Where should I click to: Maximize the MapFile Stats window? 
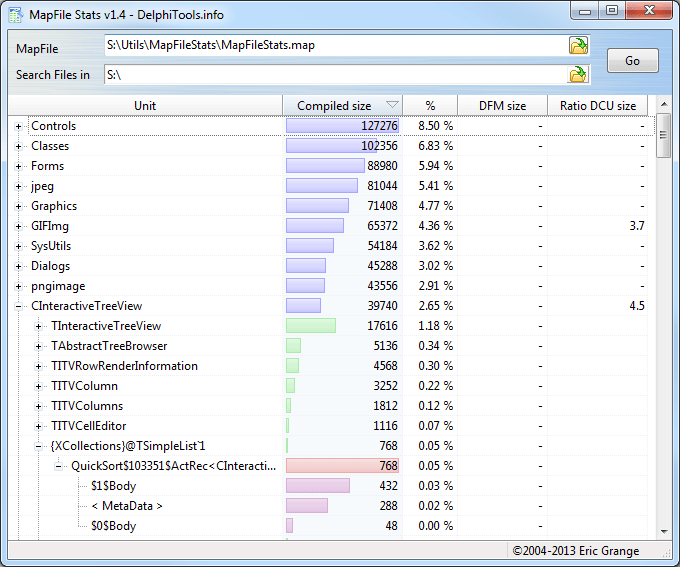pos(612,11)
